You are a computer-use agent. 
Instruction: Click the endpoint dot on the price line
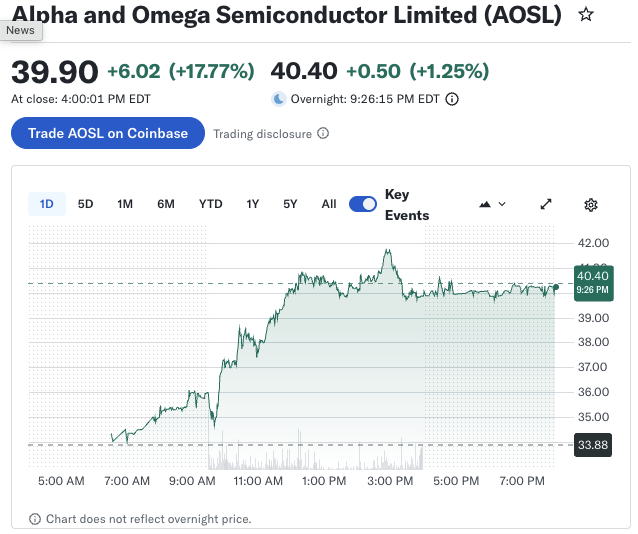tap(556, 287)
